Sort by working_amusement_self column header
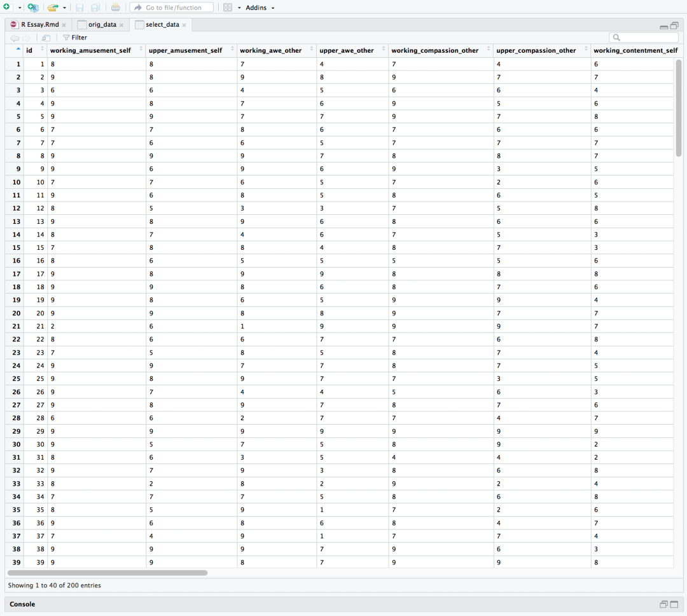The height and width of the screenshot is (616, 687). pos(97,50)
